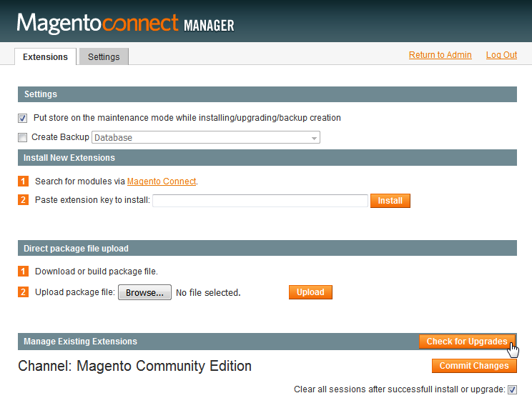Enable the Create Backup checkbox
Image resolution: width=532 pixels, height=403 pixels.
click(x=22, y=138)
